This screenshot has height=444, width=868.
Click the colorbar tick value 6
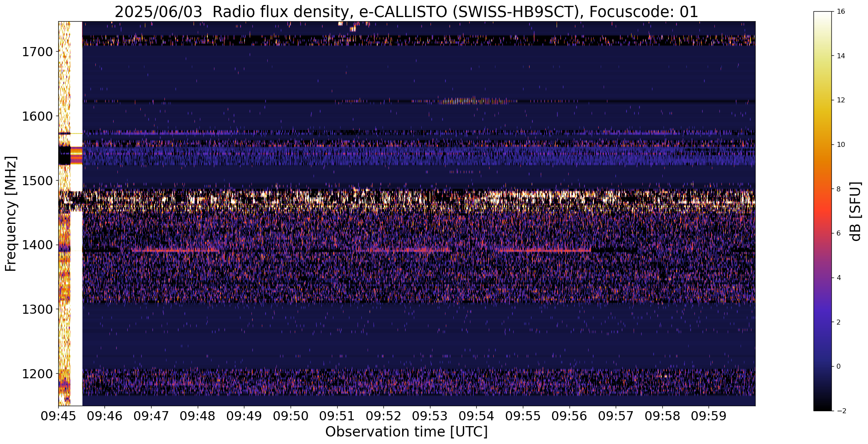point(839,233)
